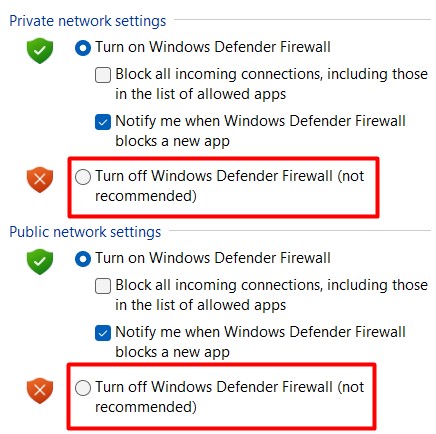Click Notify me when Firewall blocks text under Private
The image size is (436, 434).
260,131
